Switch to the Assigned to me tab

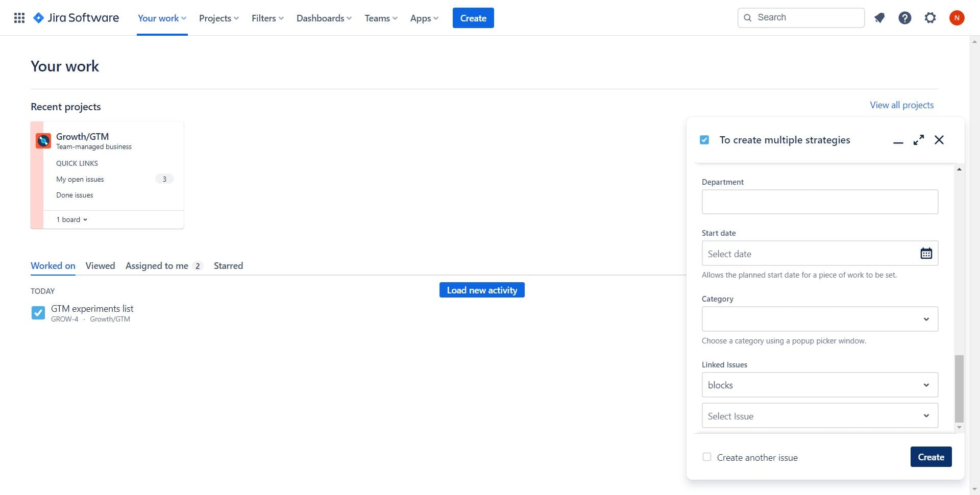pyautogui.click(x=157, y=265)
